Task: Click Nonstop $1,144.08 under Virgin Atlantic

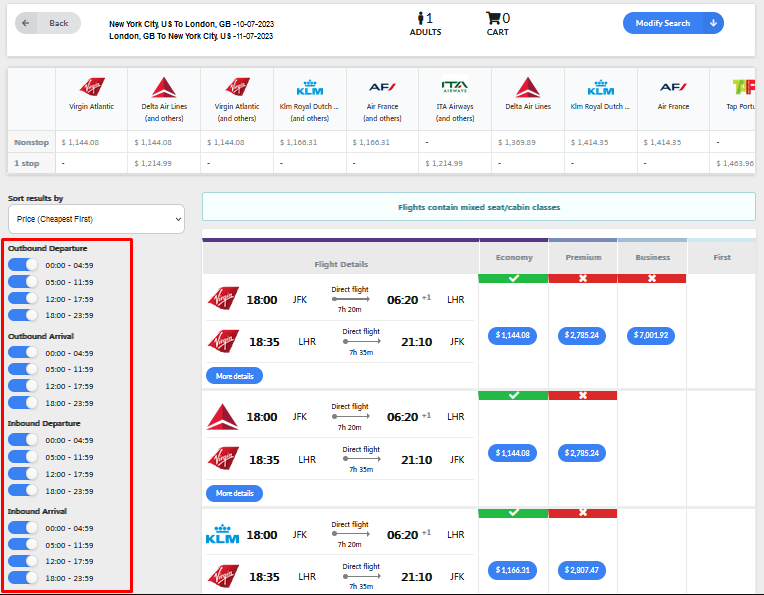Action: pyautogui.click(x=80, y=142)
